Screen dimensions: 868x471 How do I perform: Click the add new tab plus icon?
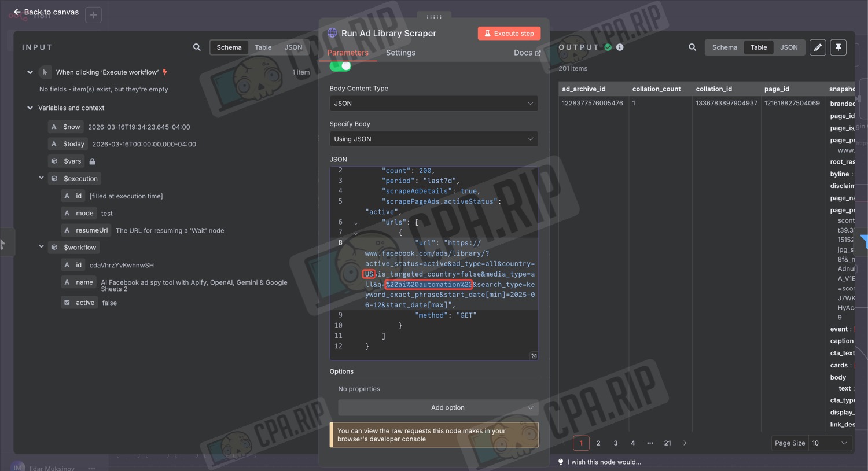point(93,14)
